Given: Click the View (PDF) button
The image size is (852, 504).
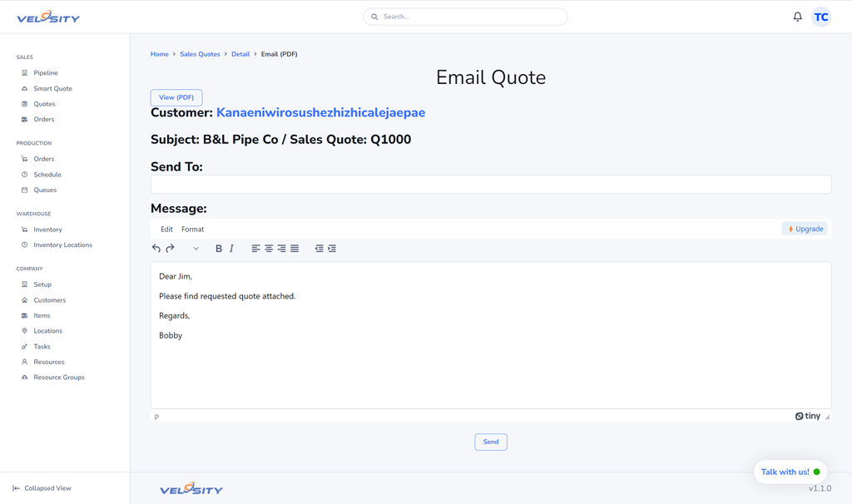Looking at the screenshot, I should (x=176, y=97).
